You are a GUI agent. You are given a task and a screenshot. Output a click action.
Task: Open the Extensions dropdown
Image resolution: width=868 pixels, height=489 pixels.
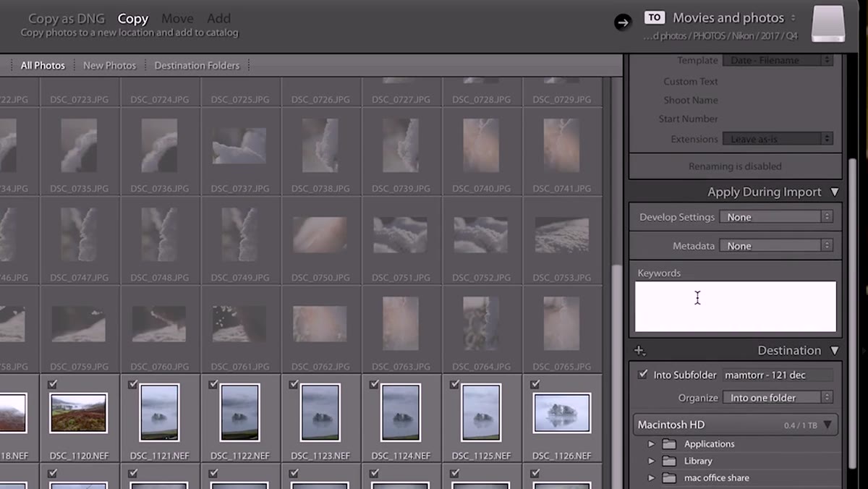point(777,139)
